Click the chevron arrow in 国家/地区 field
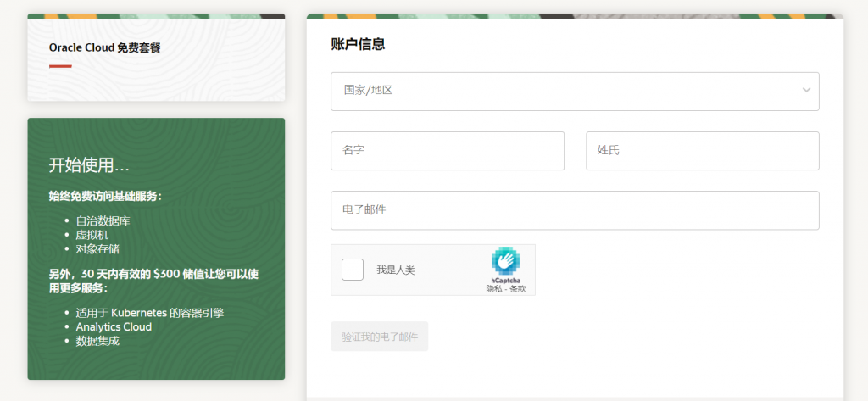The width and height of the screenshot is (868, 401). 806,90
